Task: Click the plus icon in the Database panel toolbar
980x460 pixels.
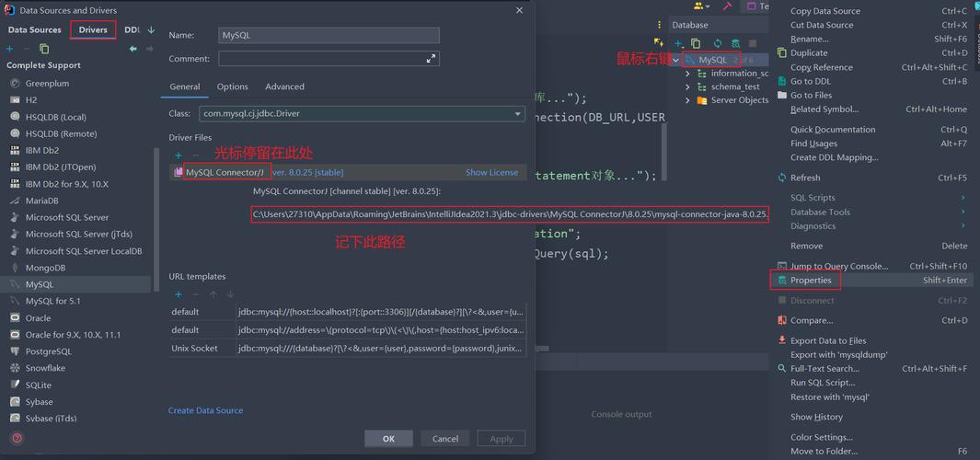Action: tap(679, 43)
